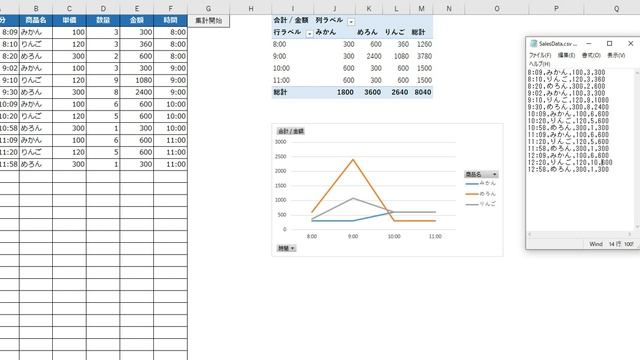Maximize the SalesData.csv Notepad window
This screenshot has height=360, width=640.
609,43
